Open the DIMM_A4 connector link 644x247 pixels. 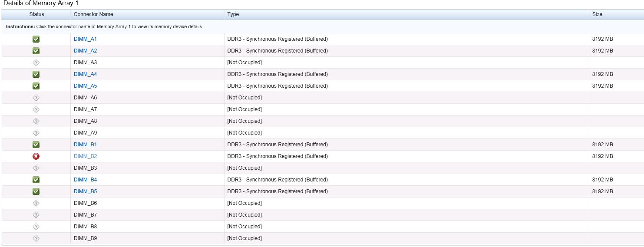click(85, 74)
